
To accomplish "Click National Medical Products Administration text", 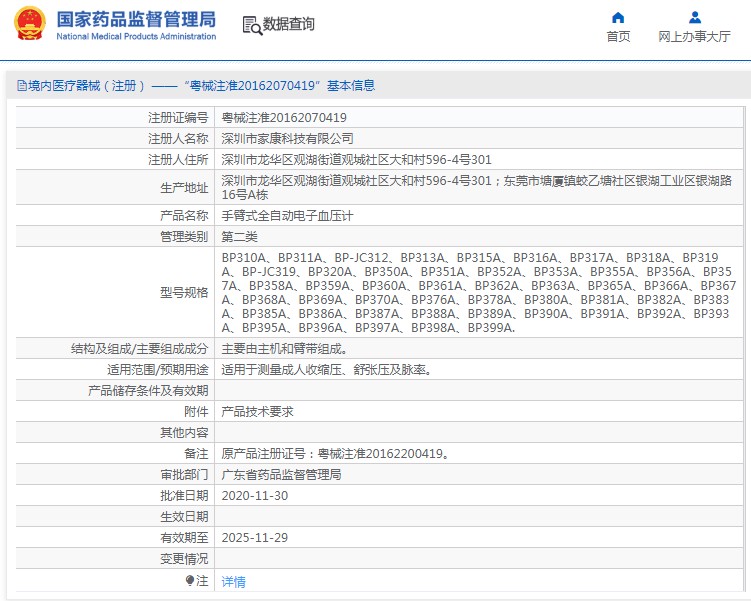I will (x=137, y=36).
